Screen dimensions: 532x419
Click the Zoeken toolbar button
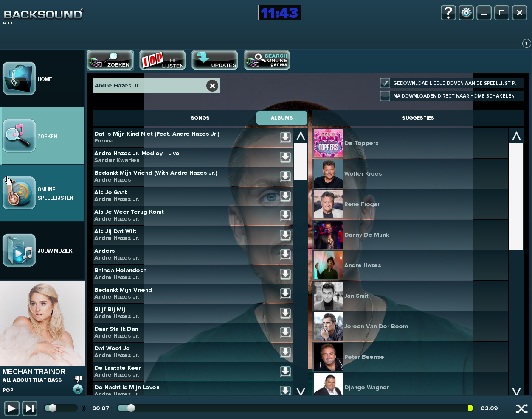[110, 60]
